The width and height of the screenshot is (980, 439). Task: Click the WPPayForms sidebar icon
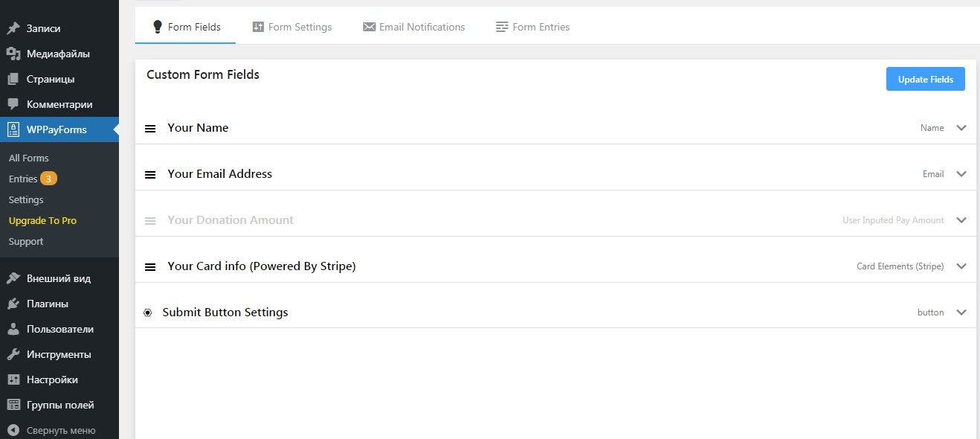13,129
